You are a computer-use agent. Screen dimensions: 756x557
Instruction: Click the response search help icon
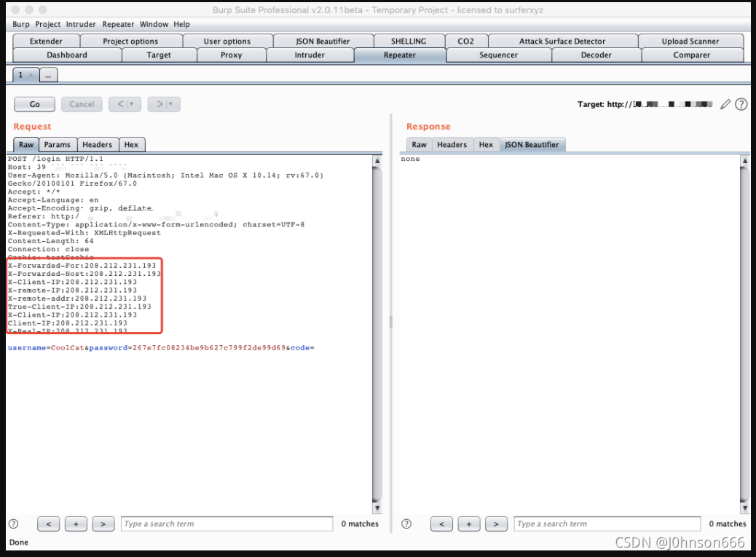(406, 524)
